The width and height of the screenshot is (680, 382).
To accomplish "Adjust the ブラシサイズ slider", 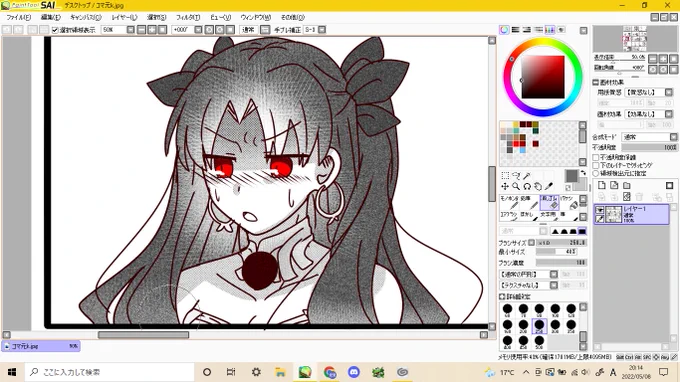I will [561, 243].
